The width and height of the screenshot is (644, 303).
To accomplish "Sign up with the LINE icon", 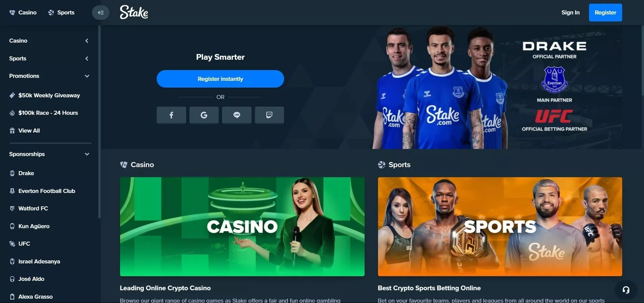I will pos(236,115).
